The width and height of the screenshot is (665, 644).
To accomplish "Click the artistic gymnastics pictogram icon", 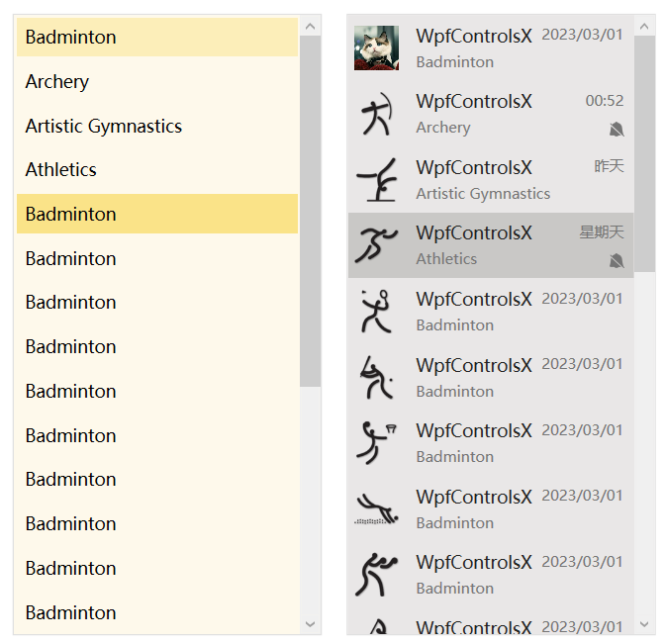I will 376,179.
